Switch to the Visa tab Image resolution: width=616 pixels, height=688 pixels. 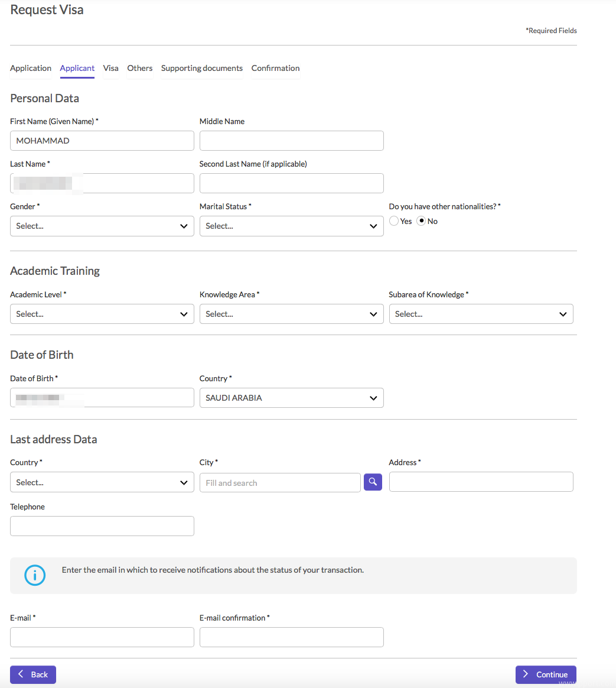click(110, 68)
